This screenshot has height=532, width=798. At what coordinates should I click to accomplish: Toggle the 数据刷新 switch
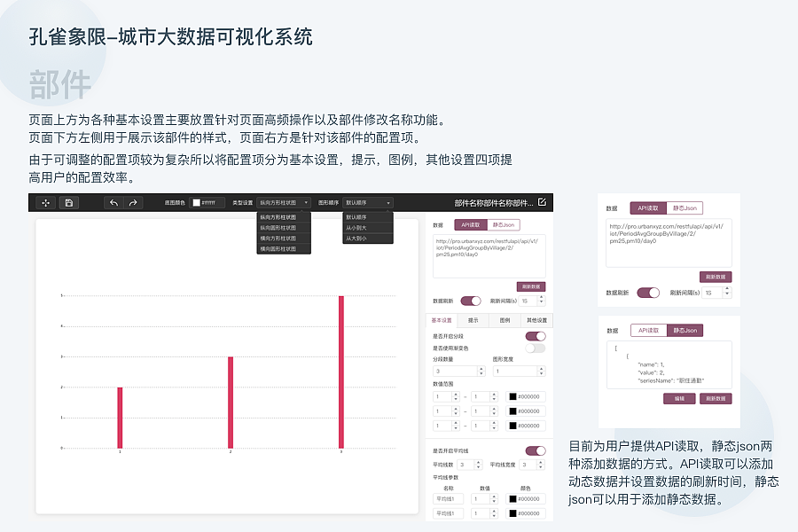[x=471, y=301]
